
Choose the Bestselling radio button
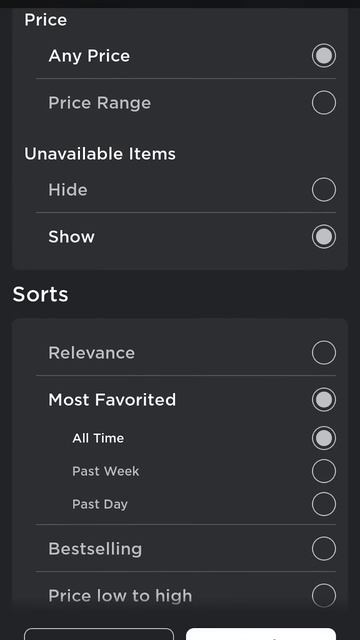coord(324,549)
